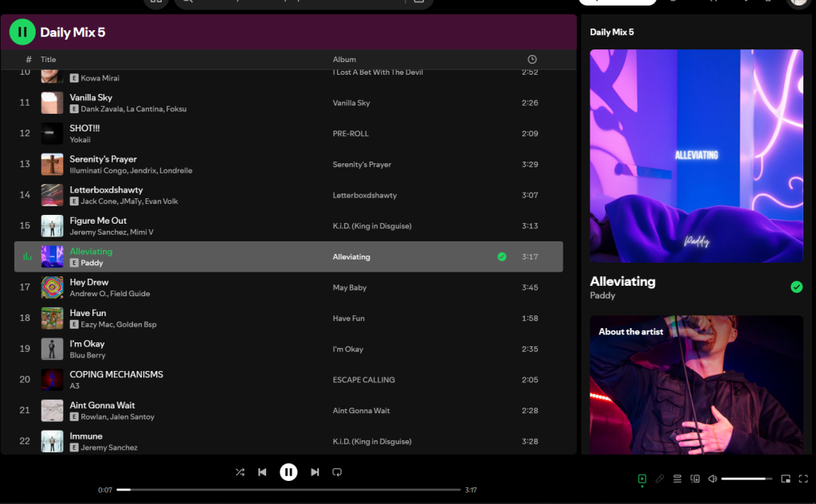Image resolution: width=816 pixels, height=504 pixels.
Task: Click the Aint Gonna Wait cover thumbnail
Action: tap(52, 410)
